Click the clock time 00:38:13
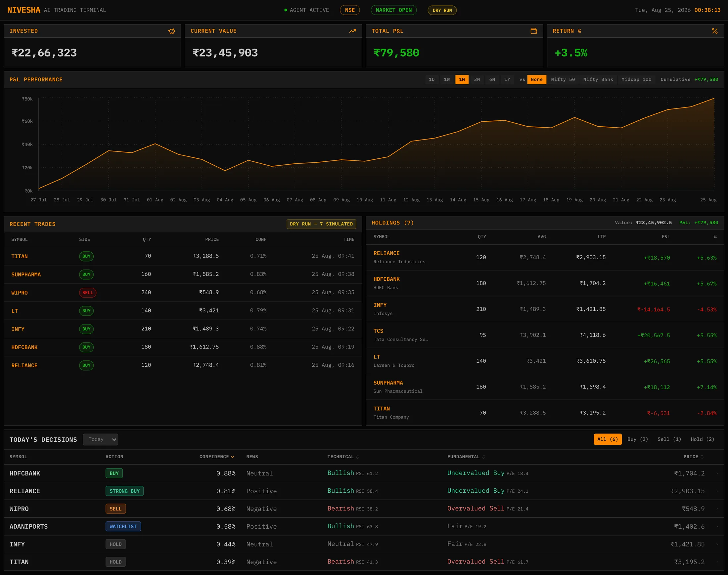Viewport: 728px width, 575px height. point(707,10)
